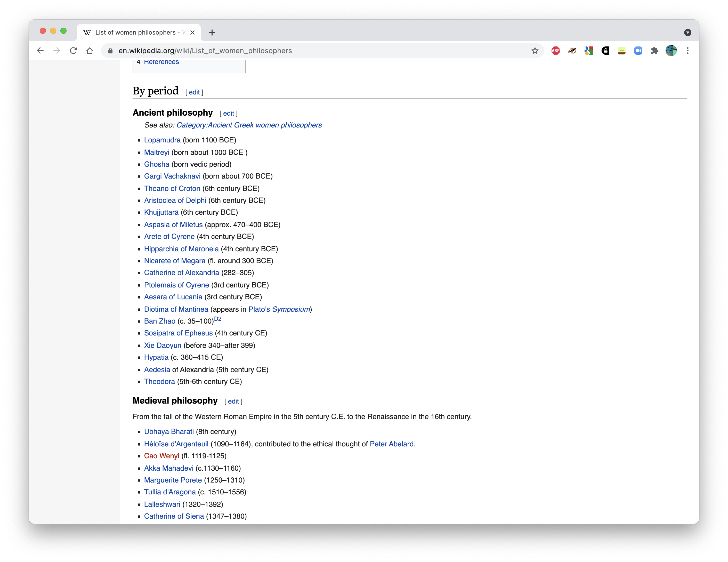
Task: Close the women philosophers tab
Action: pos(192,32)
